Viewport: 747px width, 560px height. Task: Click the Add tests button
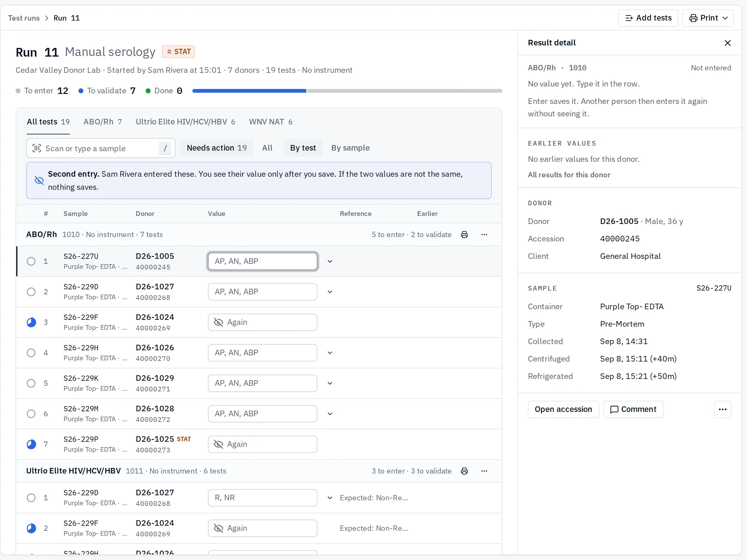click(648, 18)
